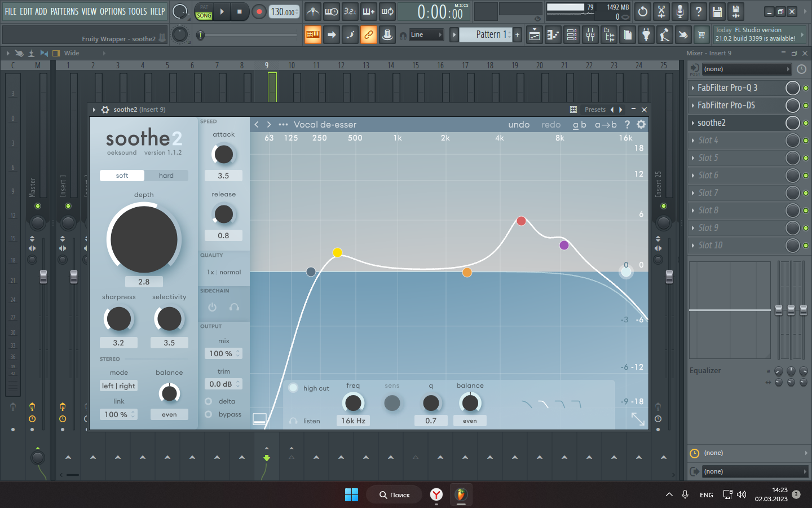This screenshot has height=508, width=812.
Task: Open the quality 1x | normal selector
Action: pyautogui.click(x=224, y=272)
